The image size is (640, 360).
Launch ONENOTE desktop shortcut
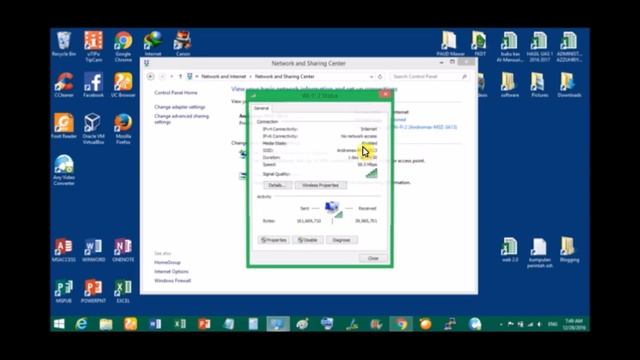click(x=123, y=250)
